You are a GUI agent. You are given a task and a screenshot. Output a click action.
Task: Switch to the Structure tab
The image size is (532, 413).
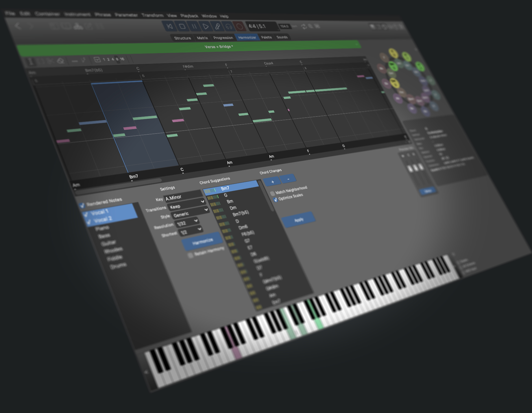(x=182, y=38)
